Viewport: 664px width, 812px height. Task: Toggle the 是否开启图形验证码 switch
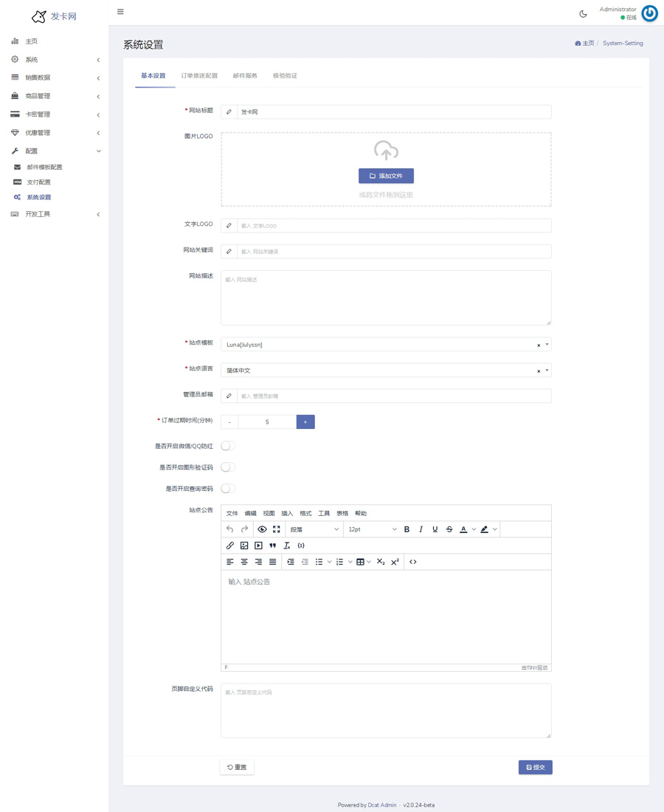[x=228, y=467]
